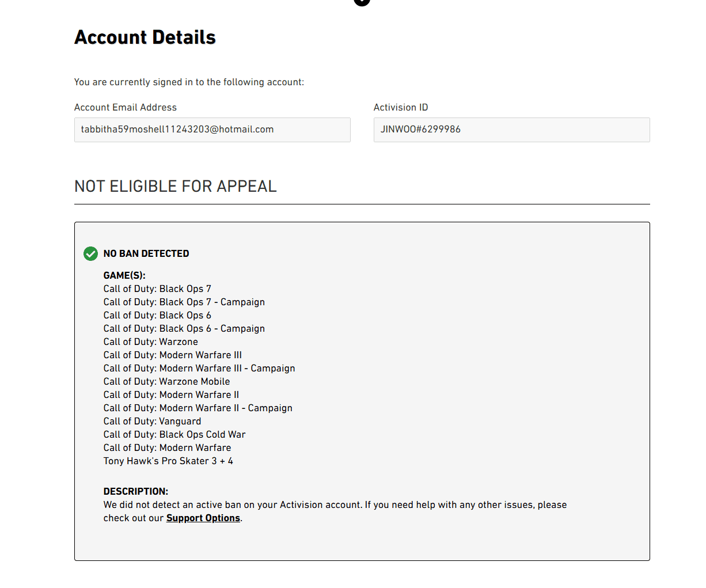706x588 pixels.
Task: Click the black circular icon at page top
Action: point(362,2)
